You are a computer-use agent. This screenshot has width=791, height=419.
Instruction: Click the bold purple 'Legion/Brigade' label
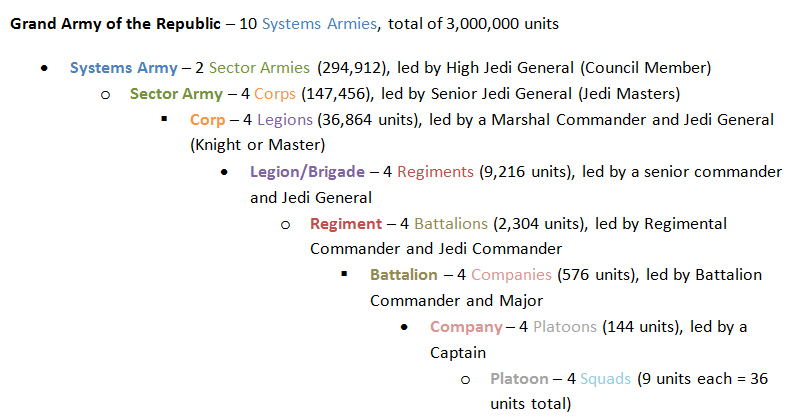(x=307, y=172)
